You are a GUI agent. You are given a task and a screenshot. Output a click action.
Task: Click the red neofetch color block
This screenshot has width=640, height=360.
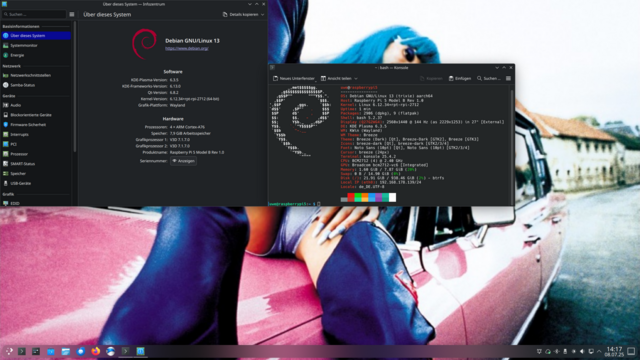(351, 198)
